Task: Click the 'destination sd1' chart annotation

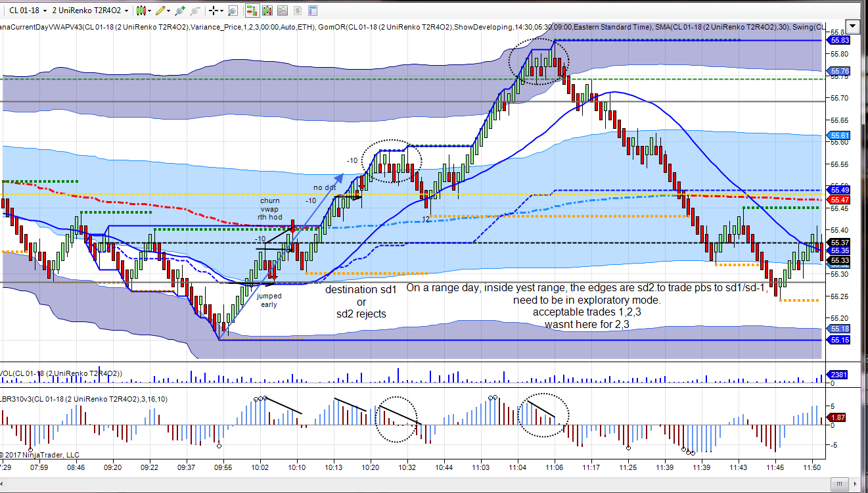Action: point(361,289)
